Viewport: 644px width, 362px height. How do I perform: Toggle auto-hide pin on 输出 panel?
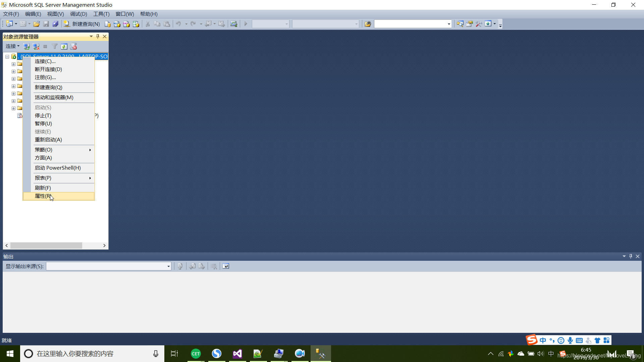pyautogui.click(x=631, y=256)
